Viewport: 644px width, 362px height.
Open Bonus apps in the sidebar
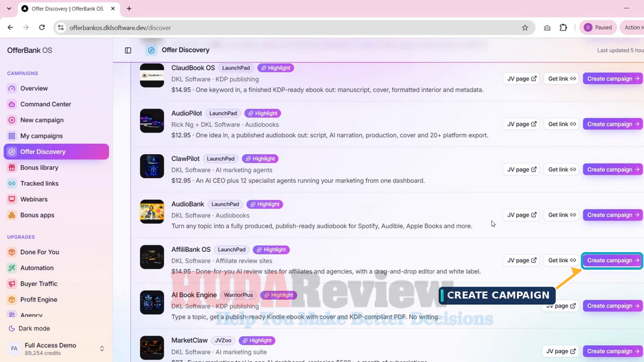point(56,215)
